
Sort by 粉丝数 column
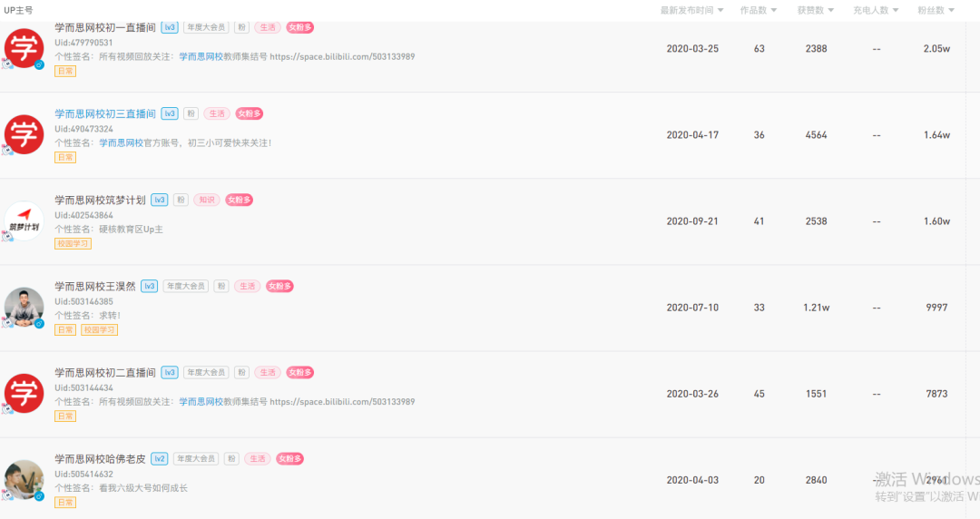tap(936, 10)
